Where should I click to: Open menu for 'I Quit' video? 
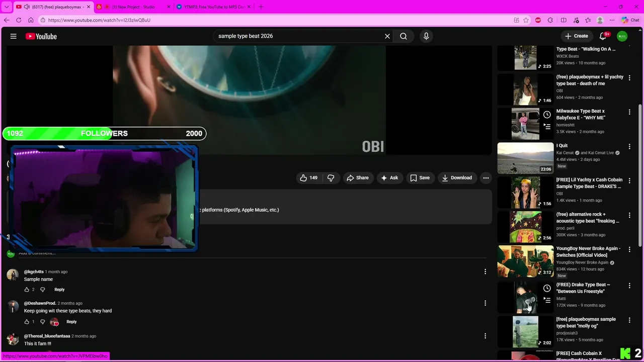tap(629, 146)
